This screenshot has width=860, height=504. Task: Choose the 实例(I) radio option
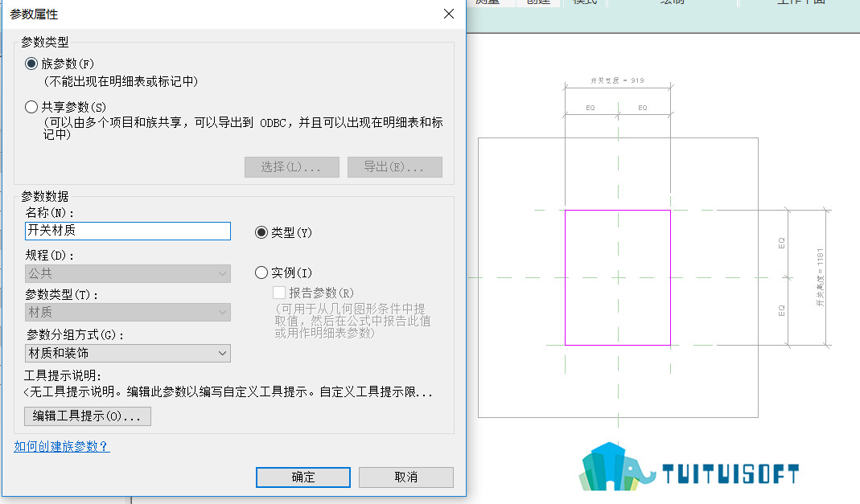tap(261, 272)
